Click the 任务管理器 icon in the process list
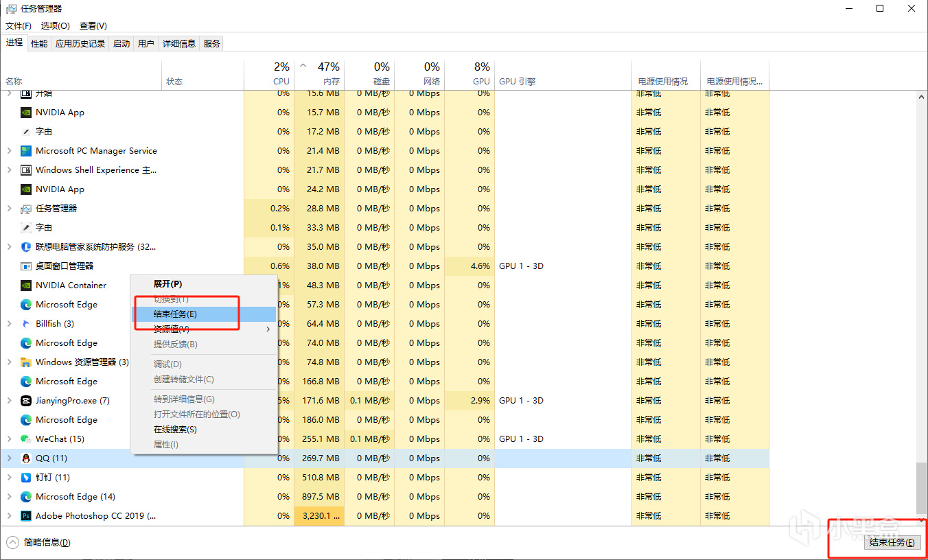Image resolution: width=928 pixels, height=560 pixels. pyautogui.click(x=26, y=209)
